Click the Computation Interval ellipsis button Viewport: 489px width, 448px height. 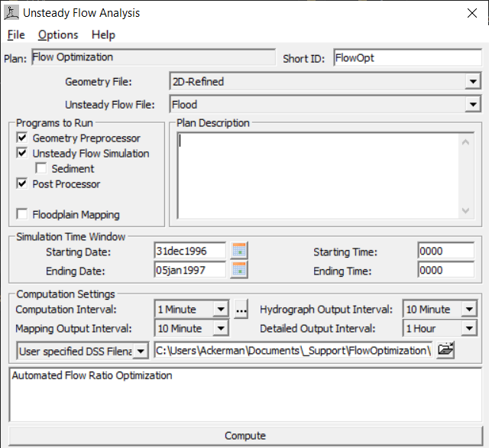(x=241, y=310)
